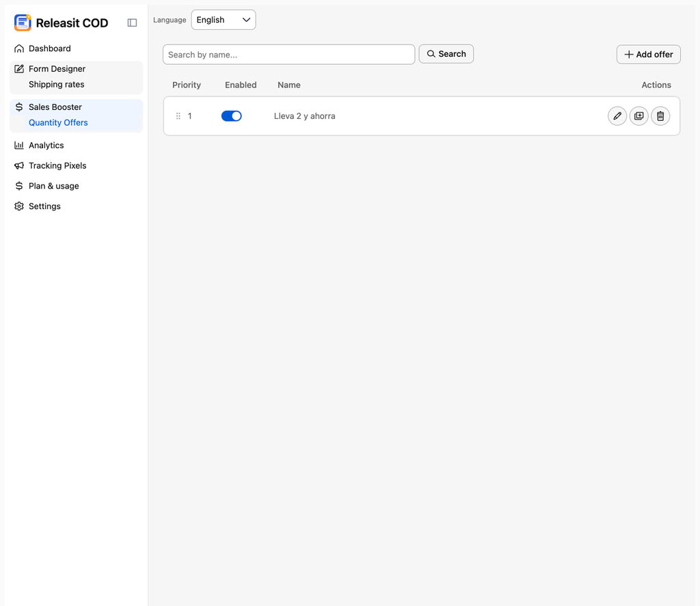Click the Analytics bar chart icon

pyautogui.click(x=18, y=145)
